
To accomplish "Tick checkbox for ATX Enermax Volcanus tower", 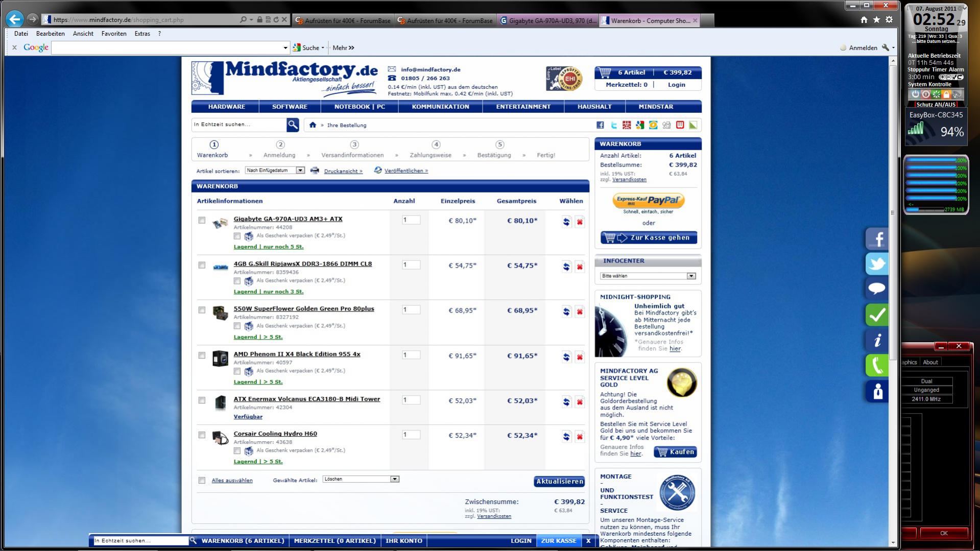I will pyautogui.click(x=202, y=400).
